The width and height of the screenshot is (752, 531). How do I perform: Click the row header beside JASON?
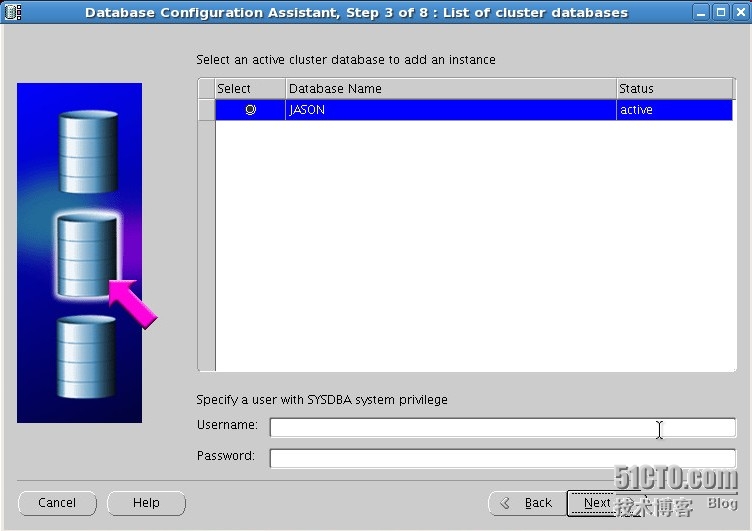207,110
